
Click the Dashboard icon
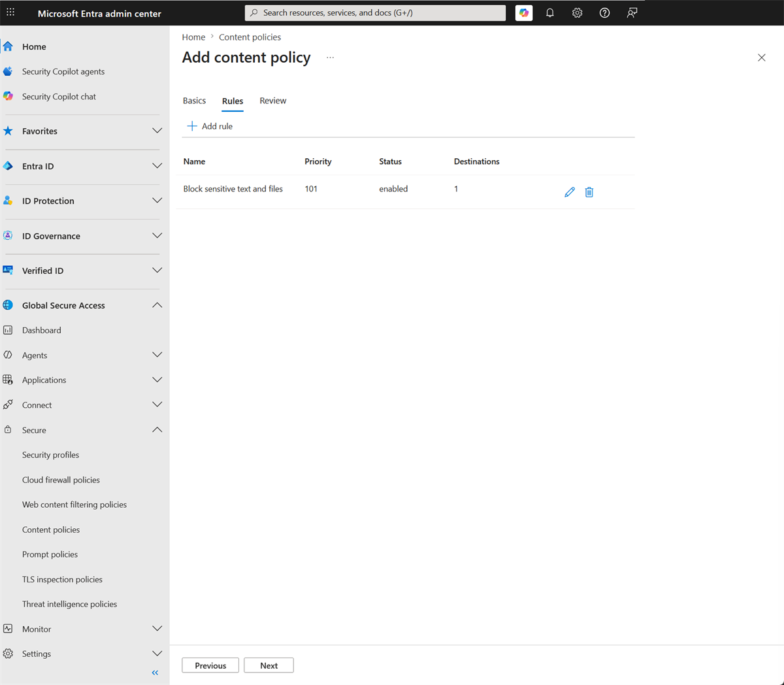(8, 330)
